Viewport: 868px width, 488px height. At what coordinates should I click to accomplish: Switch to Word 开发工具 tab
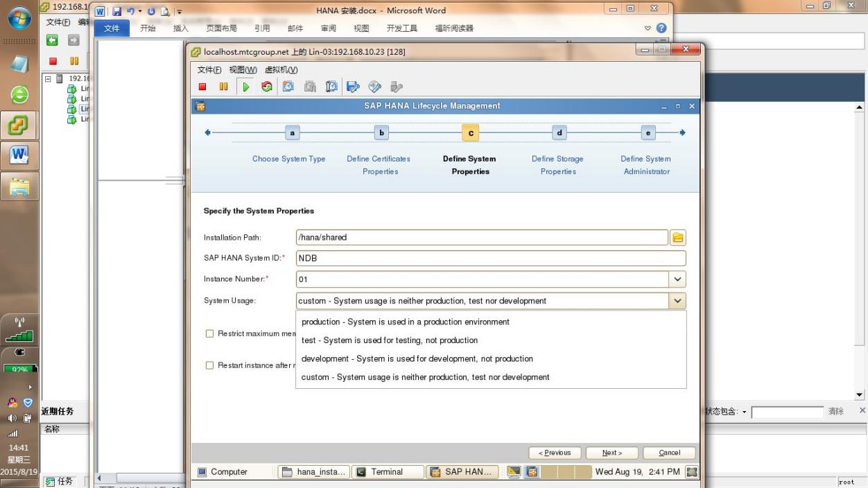click(402, 28)
